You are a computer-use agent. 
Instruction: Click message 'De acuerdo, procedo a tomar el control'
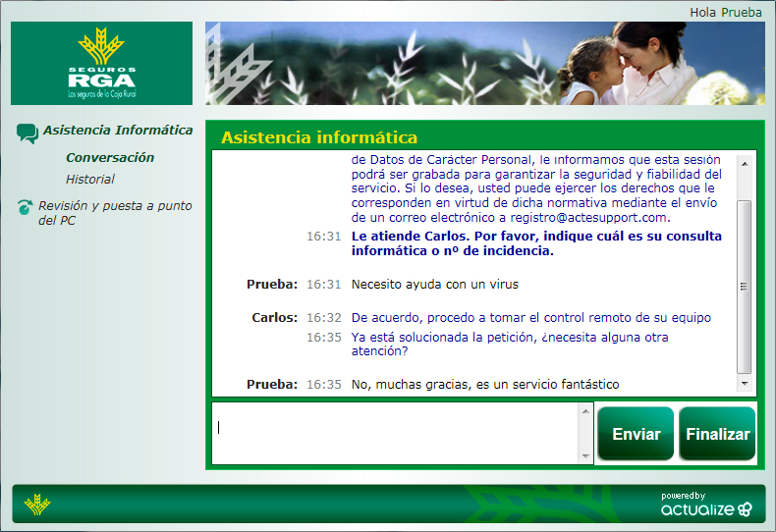click(x=531, y=317)
